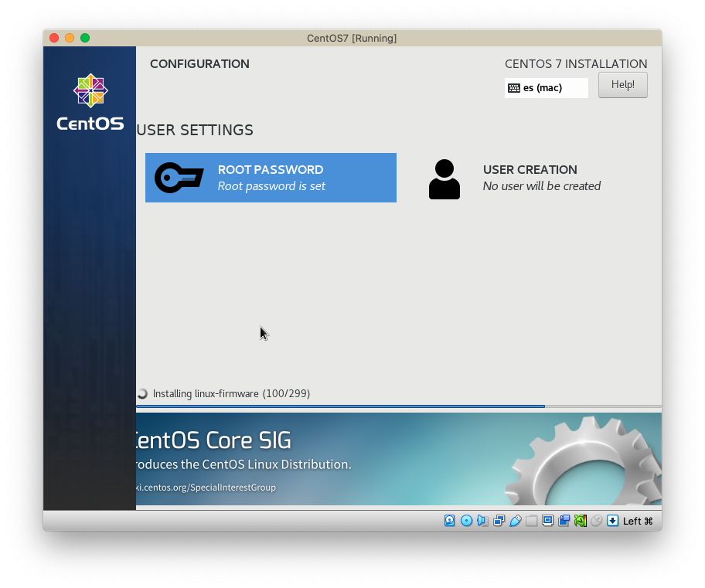Click the USB devices status icon

click(x=516, y=521)
